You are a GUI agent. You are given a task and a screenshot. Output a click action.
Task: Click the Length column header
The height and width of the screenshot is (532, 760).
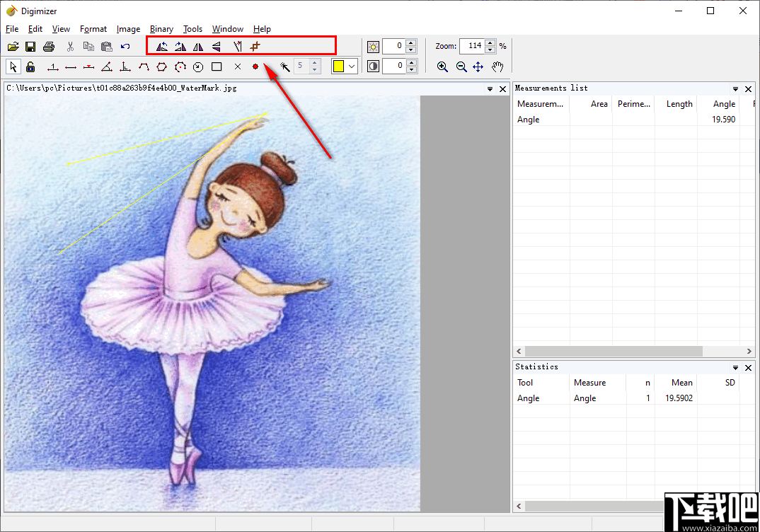679,104
